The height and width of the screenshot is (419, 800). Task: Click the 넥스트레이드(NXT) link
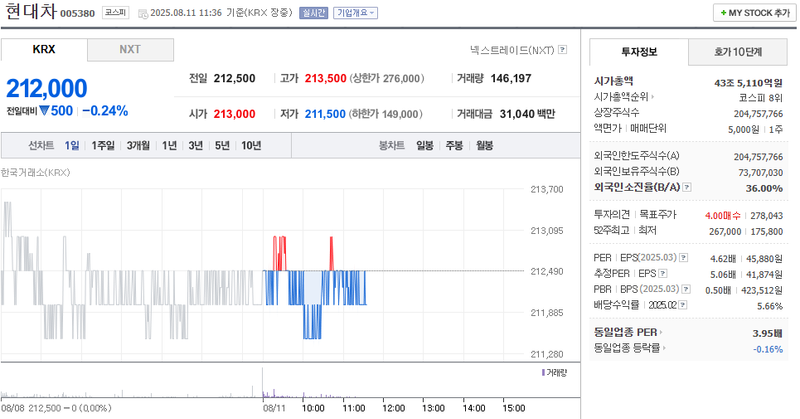coord(512,50)
